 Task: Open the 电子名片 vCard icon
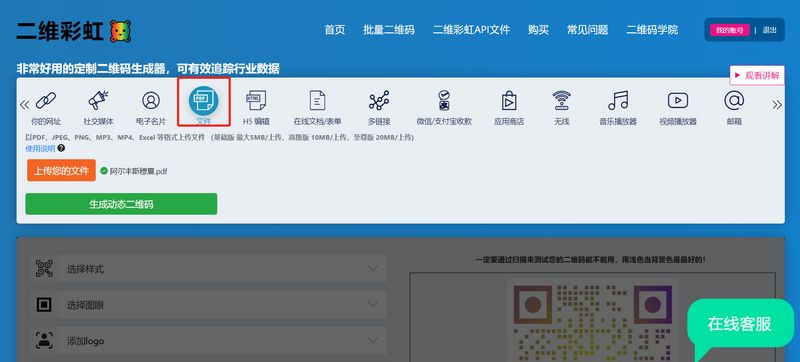[x=151, y=100]
